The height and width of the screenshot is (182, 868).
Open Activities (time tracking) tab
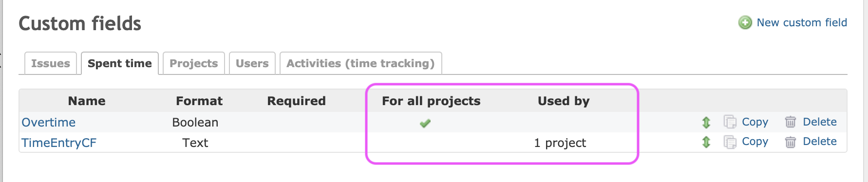click(x=360, y=63)
